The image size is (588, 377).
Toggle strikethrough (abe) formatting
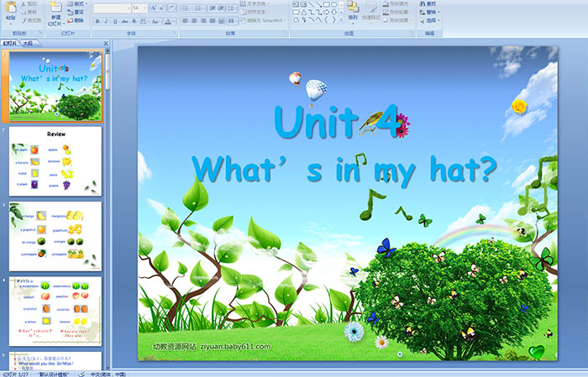pyautogui.click(x=124, y=21)
